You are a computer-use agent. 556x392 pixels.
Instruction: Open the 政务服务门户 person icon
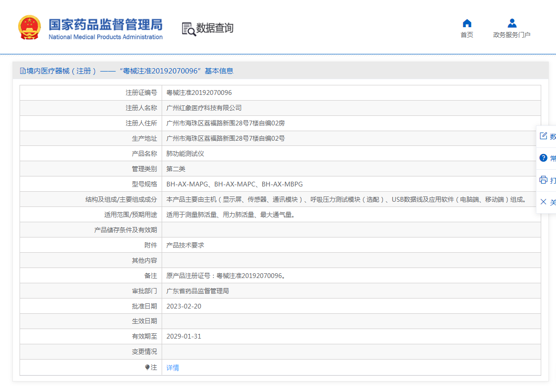tap(512, 23)
